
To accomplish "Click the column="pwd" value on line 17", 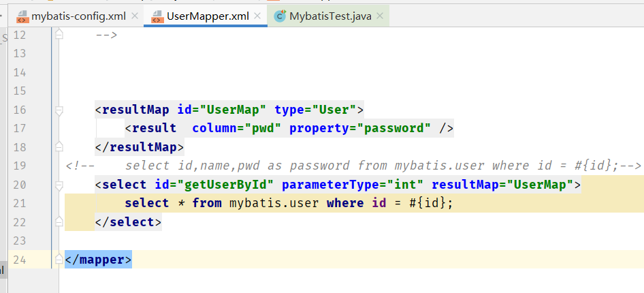I will point(263,128).
